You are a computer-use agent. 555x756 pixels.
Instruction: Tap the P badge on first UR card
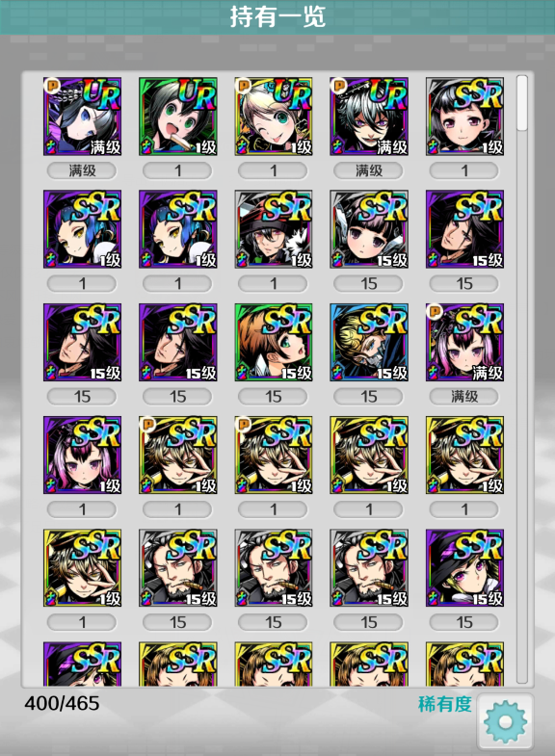51,86
